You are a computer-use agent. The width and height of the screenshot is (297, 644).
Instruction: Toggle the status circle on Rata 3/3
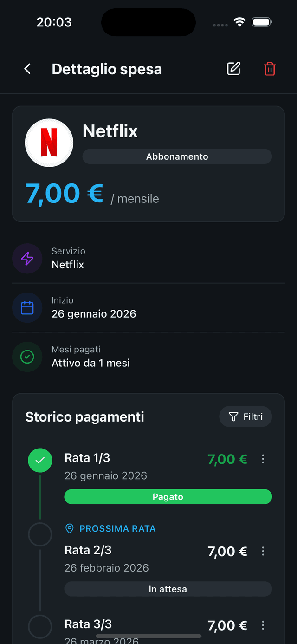click(40, 627)
